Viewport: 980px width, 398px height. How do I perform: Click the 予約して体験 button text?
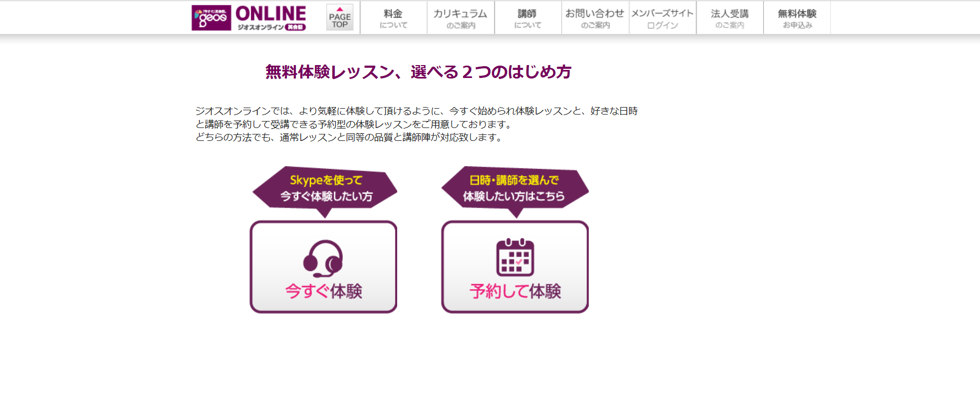tap(515, 291)
